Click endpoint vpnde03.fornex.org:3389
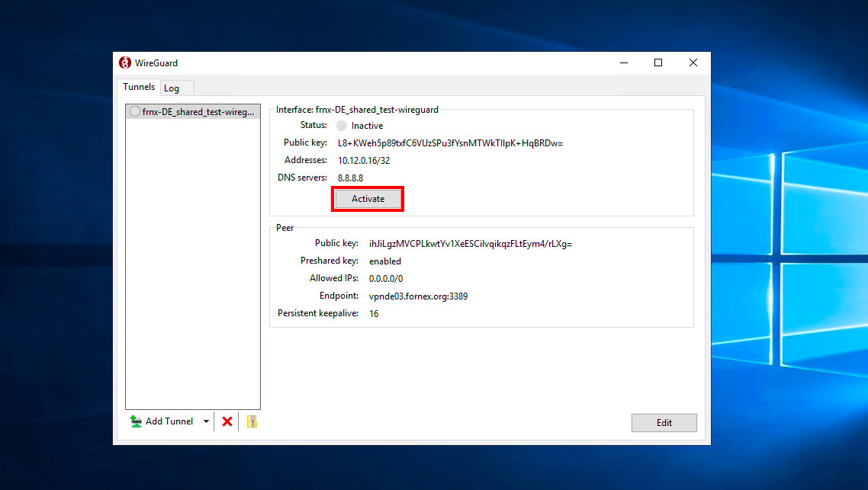868x490 pixels. click(x=418, y=296)
